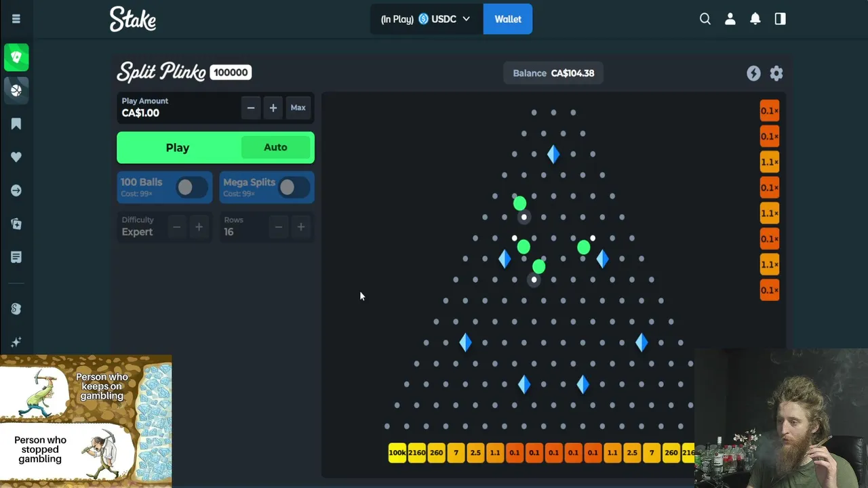
Task: Toggle the side panel icon beside the bell
Action: tap(780, 19)
